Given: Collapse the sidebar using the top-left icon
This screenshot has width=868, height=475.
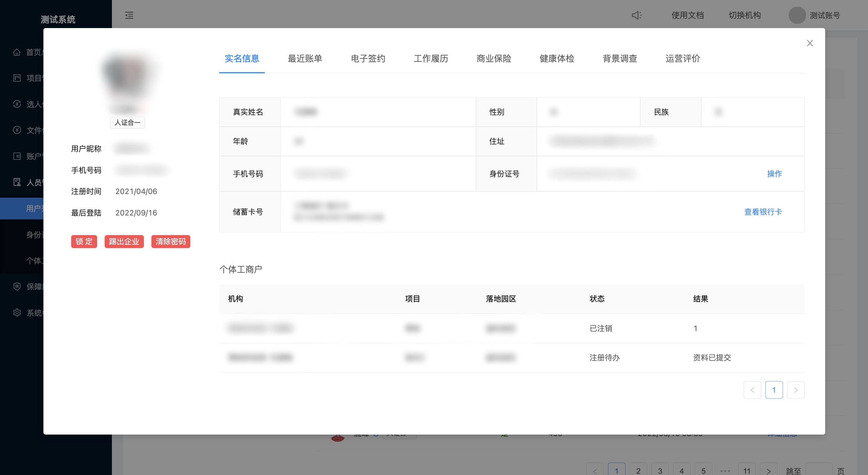Looking at the screenshot, I should (129, 15).
